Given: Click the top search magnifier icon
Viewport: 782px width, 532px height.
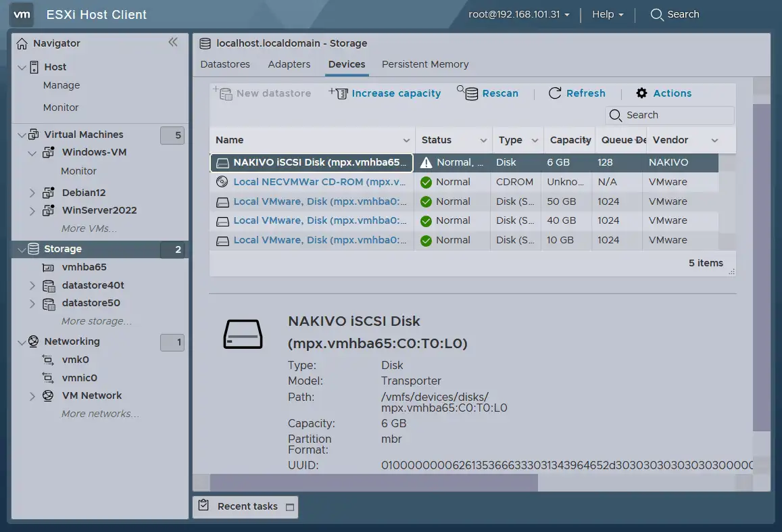Looking at the screenshot, I should point(657,14).
